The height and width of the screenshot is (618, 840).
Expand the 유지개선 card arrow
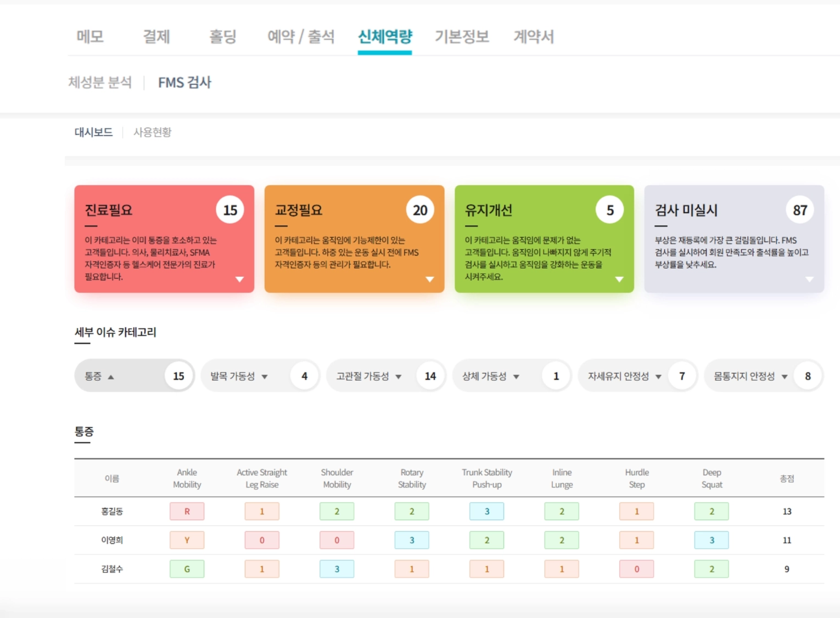pyautogui.click(x=619, y=279)
